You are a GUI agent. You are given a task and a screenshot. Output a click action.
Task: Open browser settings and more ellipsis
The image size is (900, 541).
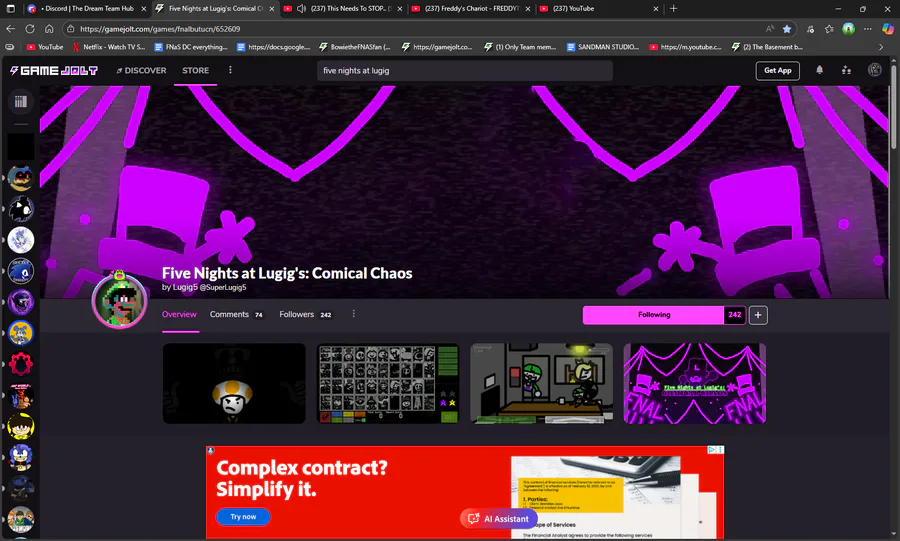pyautogui.click(x=868, y=29)
